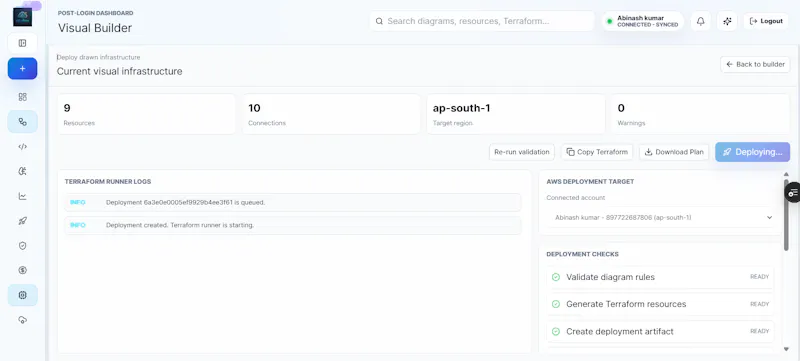Open the dark floating panel tab on right edge
The image size is (800, 361).
[792, 192]
